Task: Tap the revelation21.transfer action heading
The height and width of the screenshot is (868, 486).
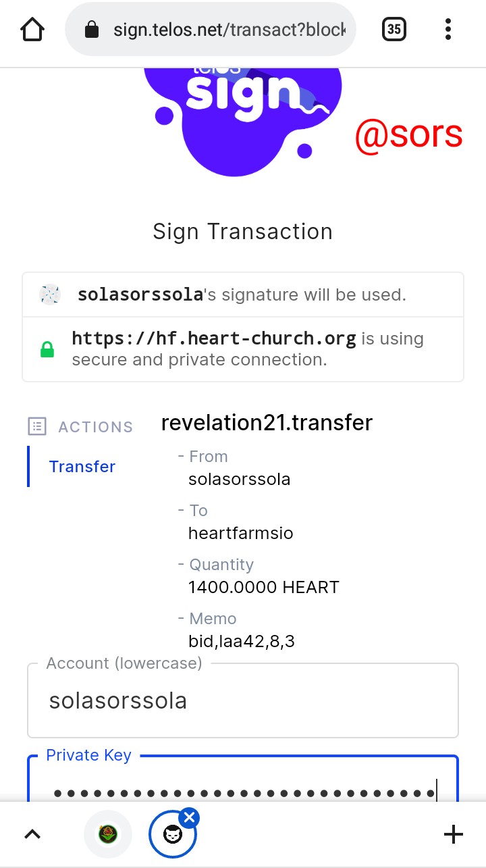Action: point(267,423)
